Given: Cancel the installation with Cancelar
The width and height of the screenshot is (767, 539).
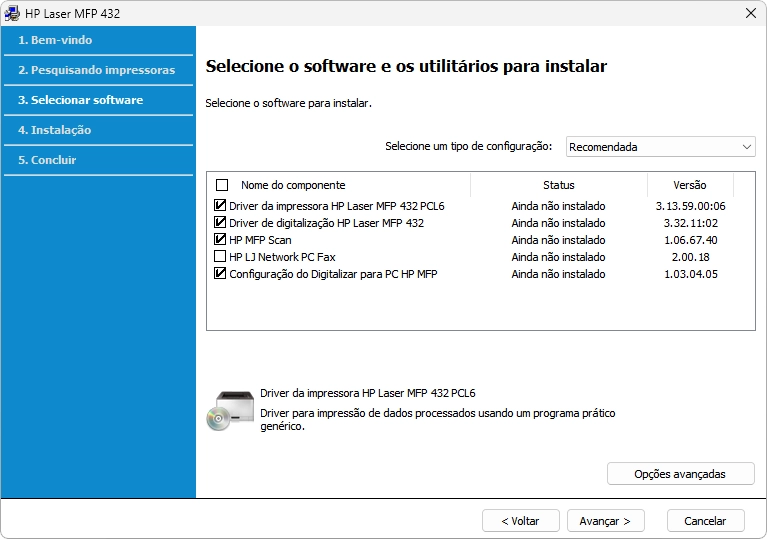Looking at the screenshot, I should pyautogui.click(x=705, y=521).
